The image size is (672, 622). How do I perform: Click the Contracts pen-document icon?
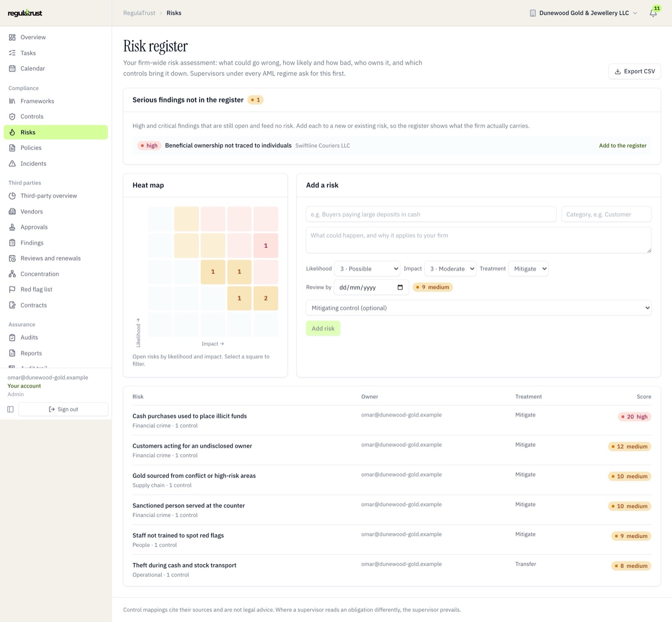12,305
